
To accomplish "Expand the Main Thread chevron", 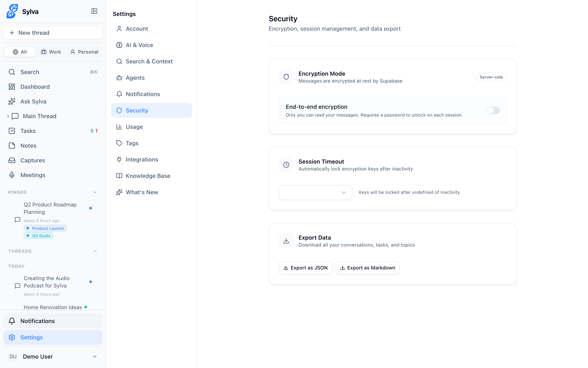I will point(8,116).
